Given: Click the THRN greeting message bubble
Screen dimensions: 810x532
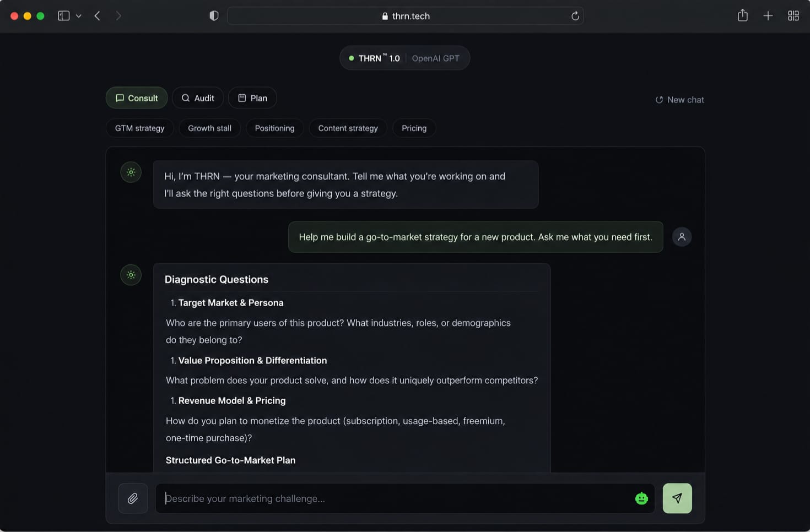Looking at the screenshot, I should click(x=346, y=184).
